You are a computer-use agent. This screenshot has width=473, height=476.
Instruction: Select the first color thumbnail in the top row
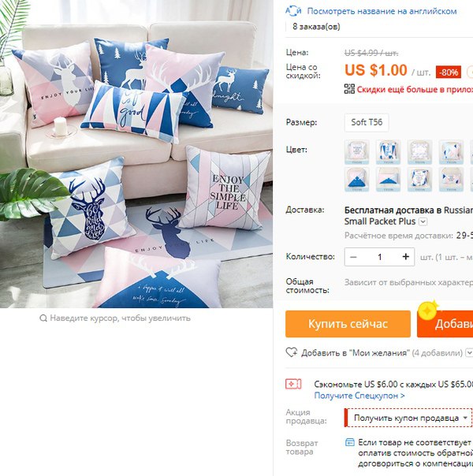(x=357, y=152)
